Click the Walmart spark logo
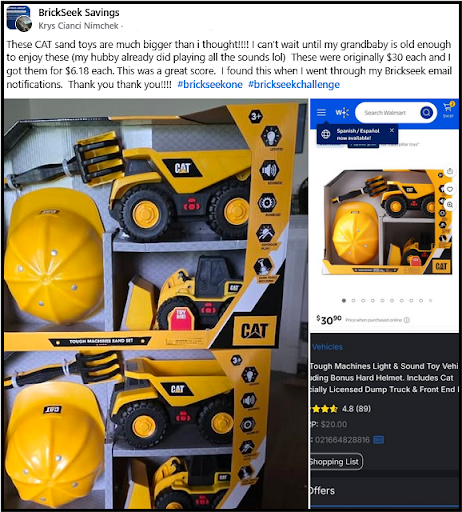 click(342, 113)
